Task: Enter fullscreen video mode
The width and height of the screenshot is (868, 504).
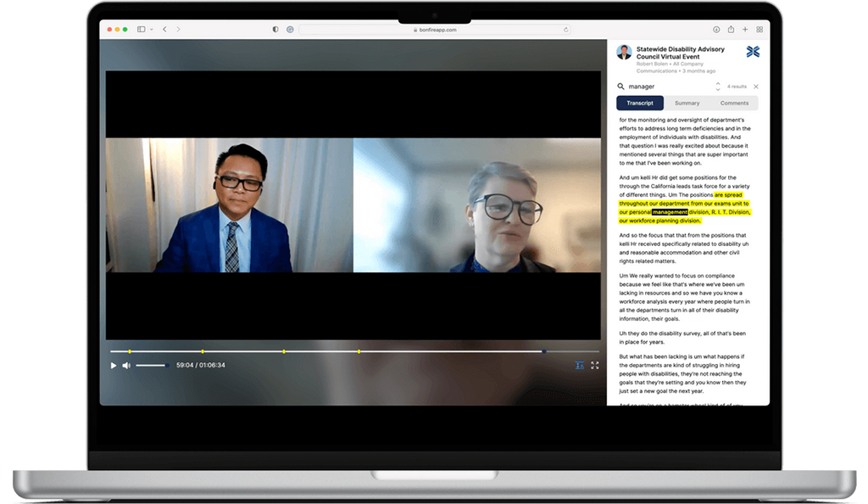Action: (x=594, y=366)
